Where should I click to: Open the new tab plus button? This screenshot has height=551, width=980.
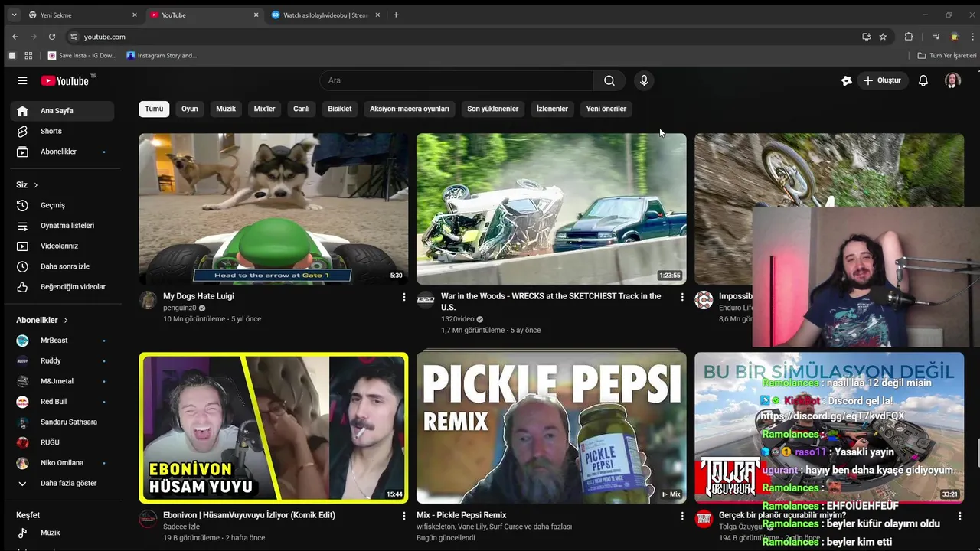tap(396, 15)
